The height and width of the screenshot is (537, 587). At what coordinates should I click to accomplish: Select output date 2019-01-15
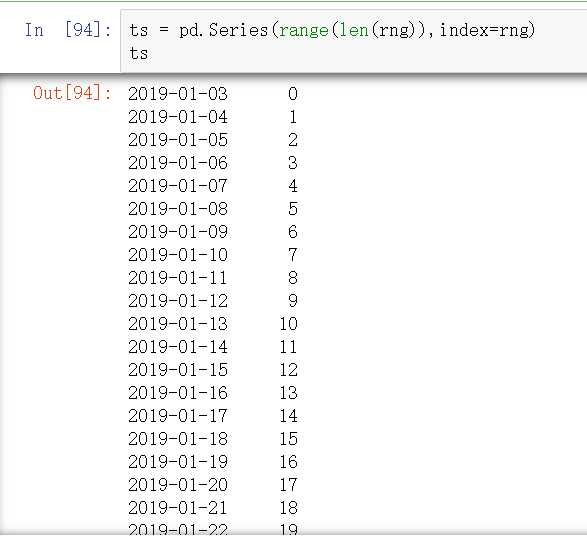click(178, 370)
